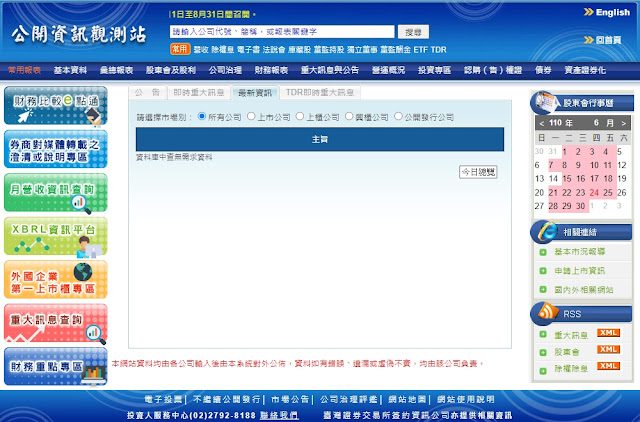This screenshot has height=422, width=640.
Task: Select June 15 in the calendar
Action: click(x=567, y=179)
